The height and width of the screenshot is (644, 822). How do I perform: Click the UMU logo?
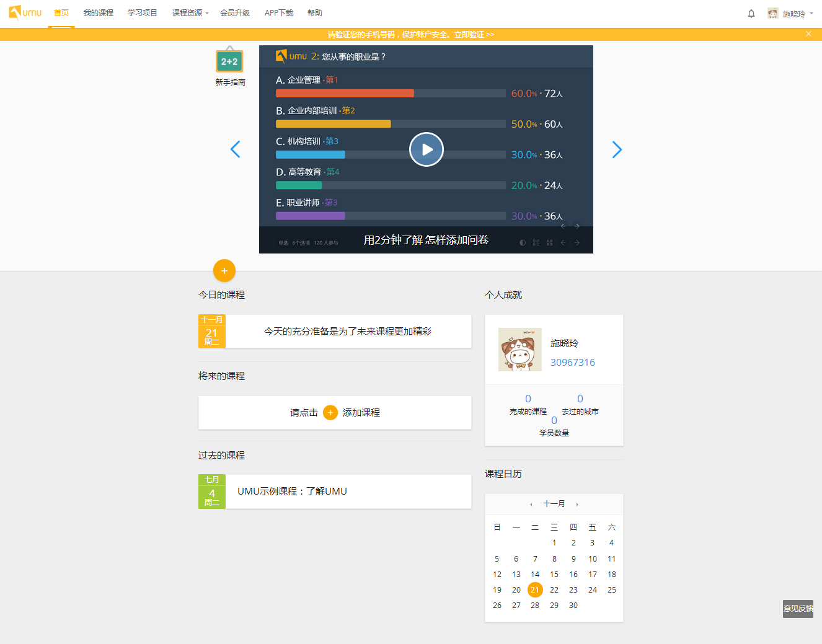pyautogui.click(x=25, y=12)
